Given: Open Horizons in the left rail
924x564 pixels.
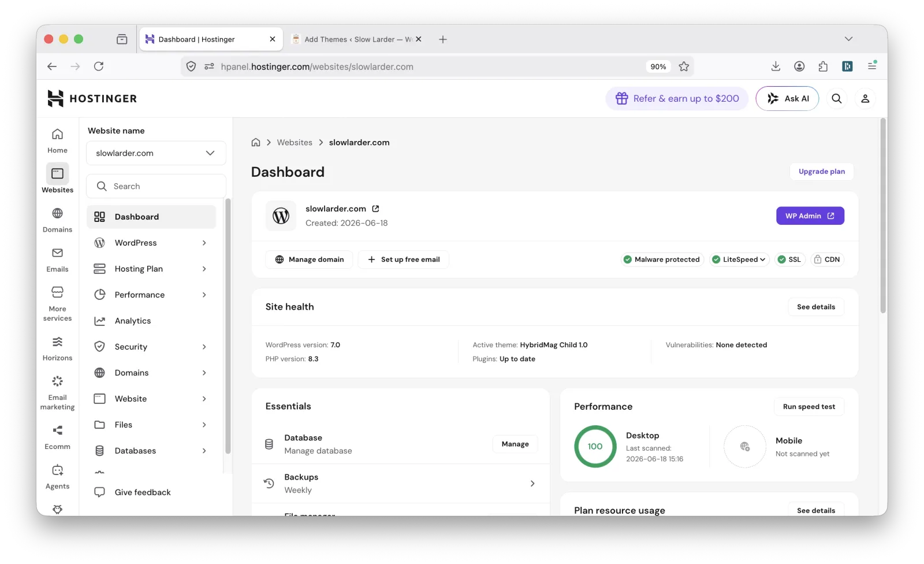Looking at the screenshot, I should [x=57, y=348].
